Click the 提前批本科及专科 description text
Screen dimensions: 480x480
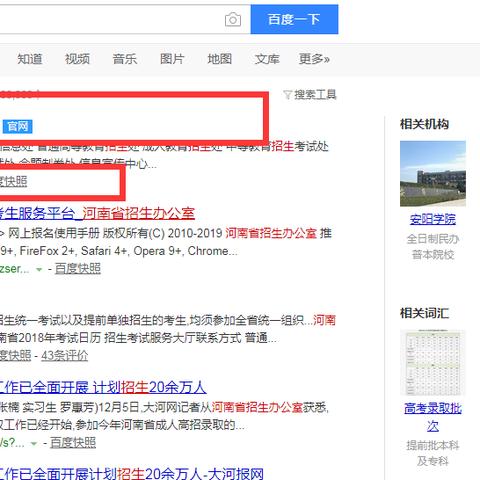pos(433,453)
